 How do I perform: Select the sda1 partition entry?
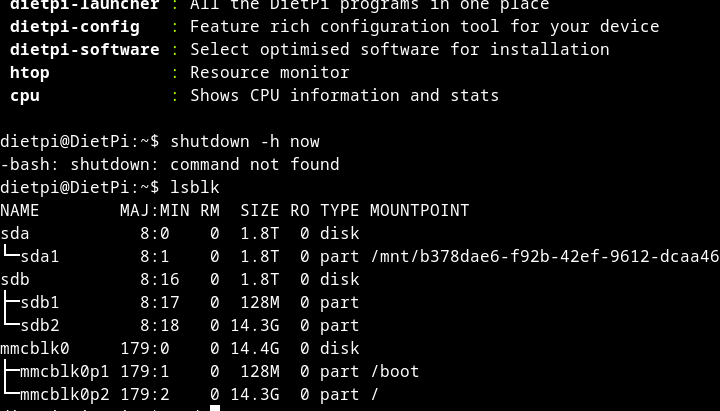(40, 256)
